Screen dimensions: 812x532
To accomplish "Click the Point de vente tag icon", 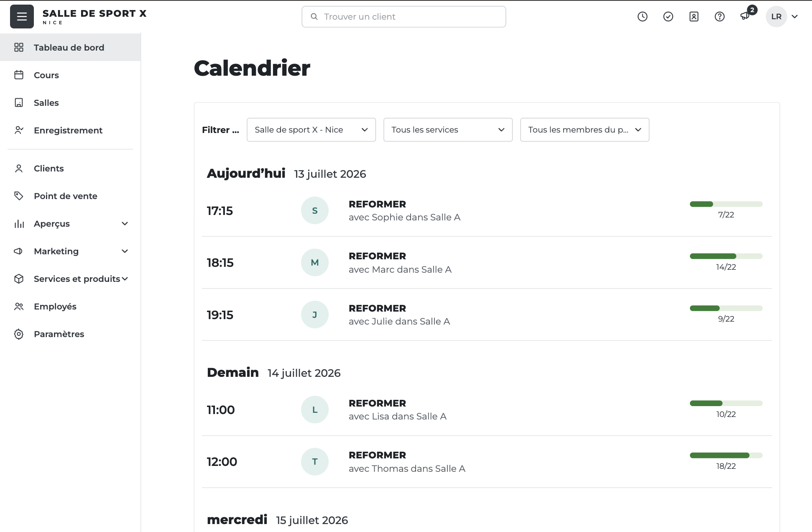I will [19, 196].
